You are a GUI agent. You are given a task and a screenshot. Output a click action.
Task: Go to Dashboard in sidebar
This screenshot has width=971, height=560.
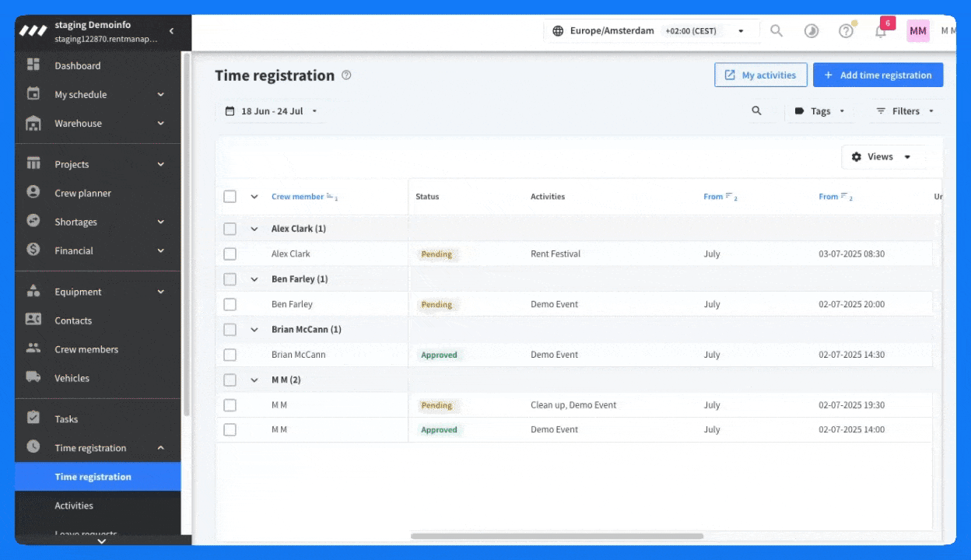(77, 66)
